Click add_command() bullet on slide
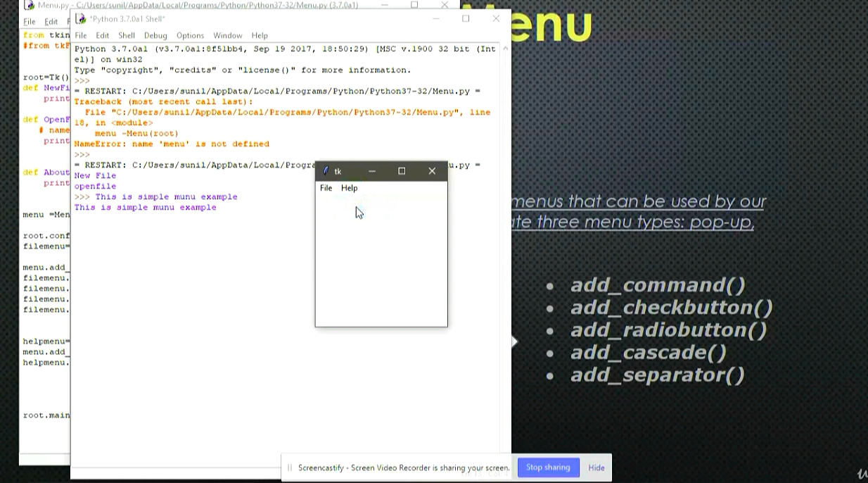This screenshot has height=483, width=868. (x=658, y=285)
